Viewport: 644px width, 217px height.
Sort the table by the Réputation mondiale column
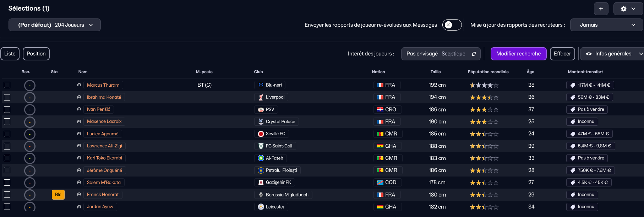(x=488, y=72)
